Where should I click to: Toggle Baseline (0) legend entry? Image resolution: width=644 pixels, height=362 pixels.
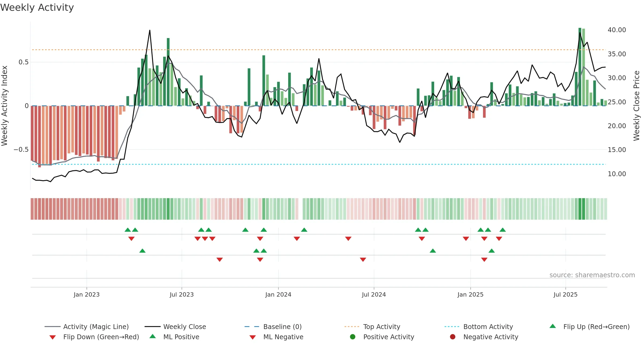pos(273,327)
